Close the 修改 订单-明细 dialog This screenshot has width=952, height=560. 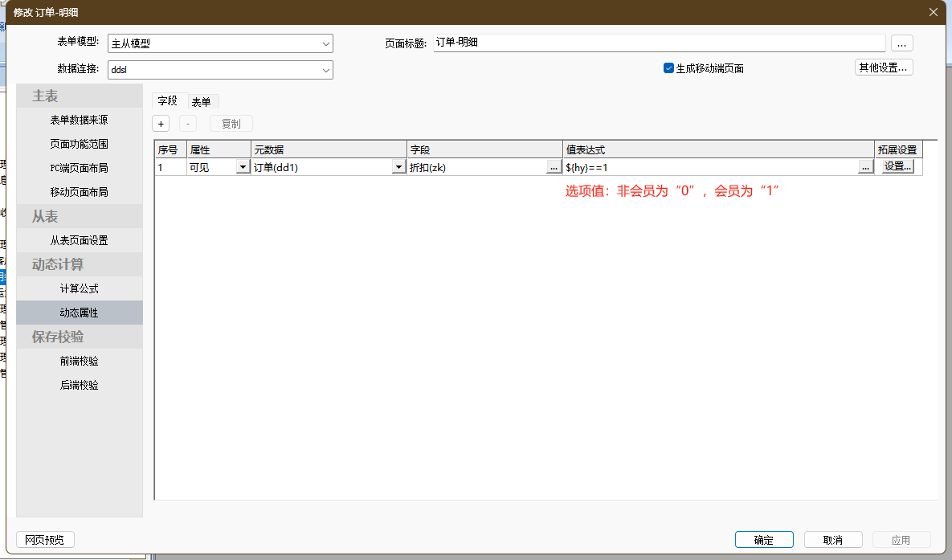933,12
